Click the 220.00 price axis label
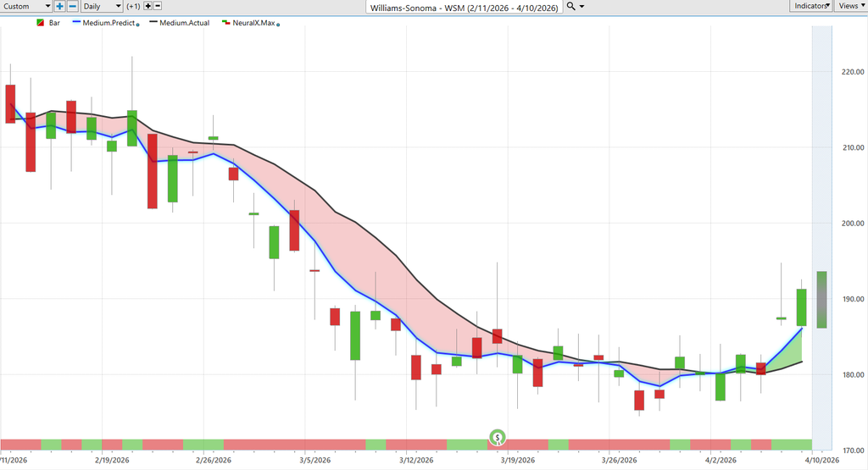868x470 pixels. pos(853,71)
